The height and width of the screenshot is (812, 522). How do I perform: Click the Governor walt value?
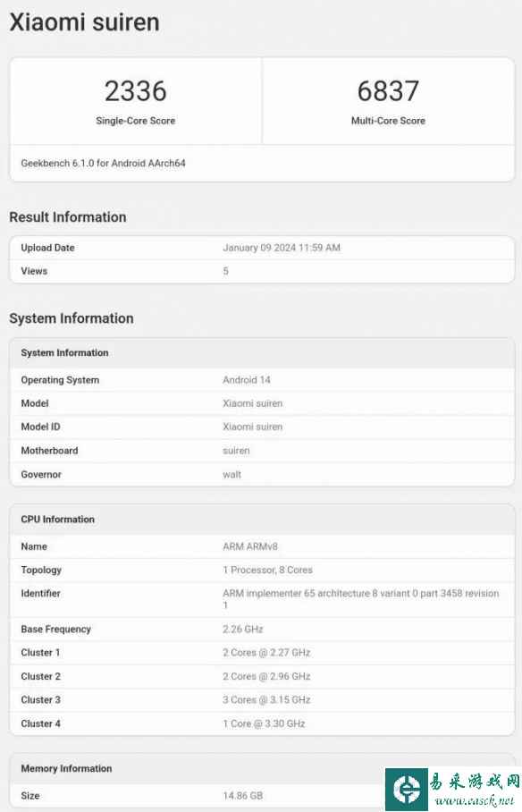232,474
